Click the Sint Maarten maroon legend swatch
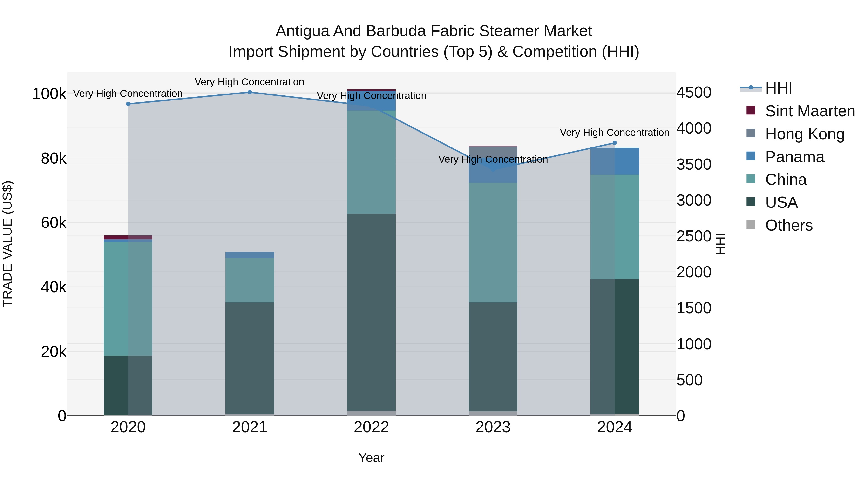 (x=751, y=110)
